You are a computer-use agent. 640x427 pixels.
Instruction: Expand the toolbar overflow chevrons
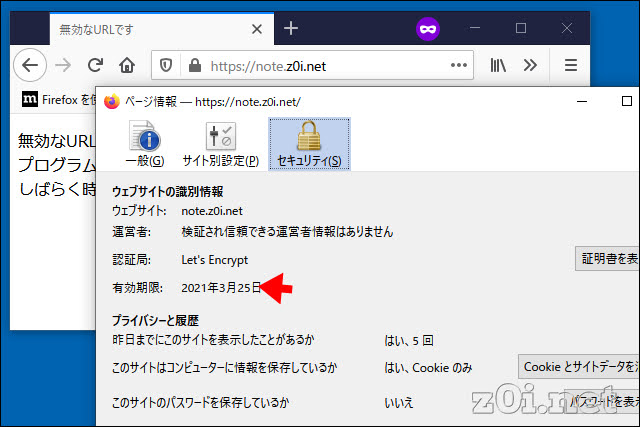[x=530, y=65]
